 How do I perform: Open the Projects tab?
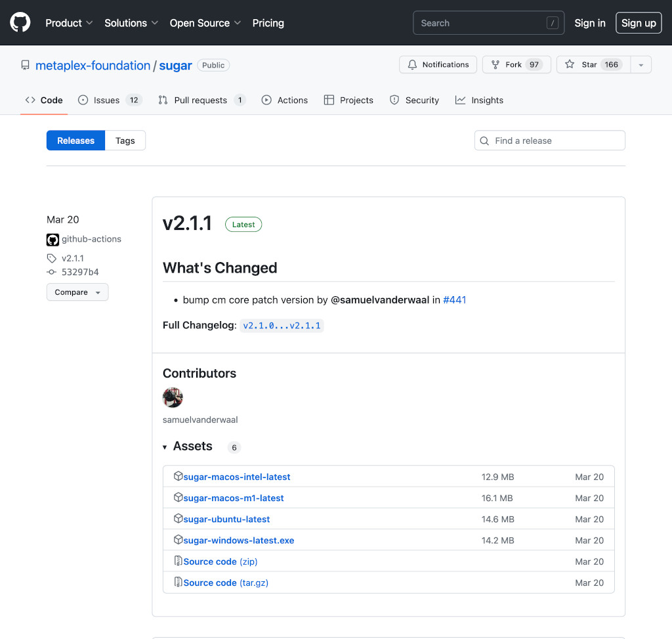348,100
